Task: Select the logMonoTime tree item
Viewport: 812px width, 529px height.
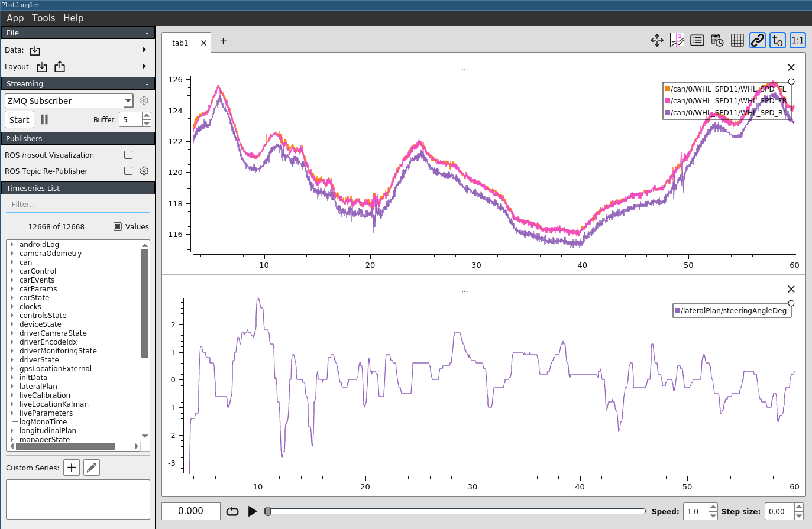Action: click(43, 421)
